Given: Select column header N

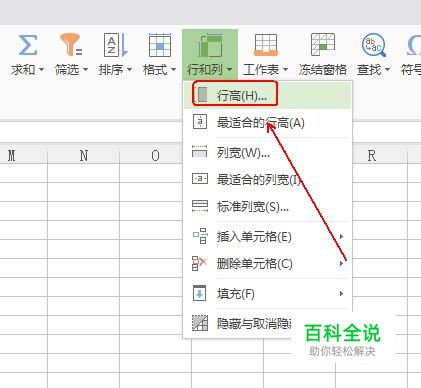Looking at the screenshot, I should click(x=84, y=155).
